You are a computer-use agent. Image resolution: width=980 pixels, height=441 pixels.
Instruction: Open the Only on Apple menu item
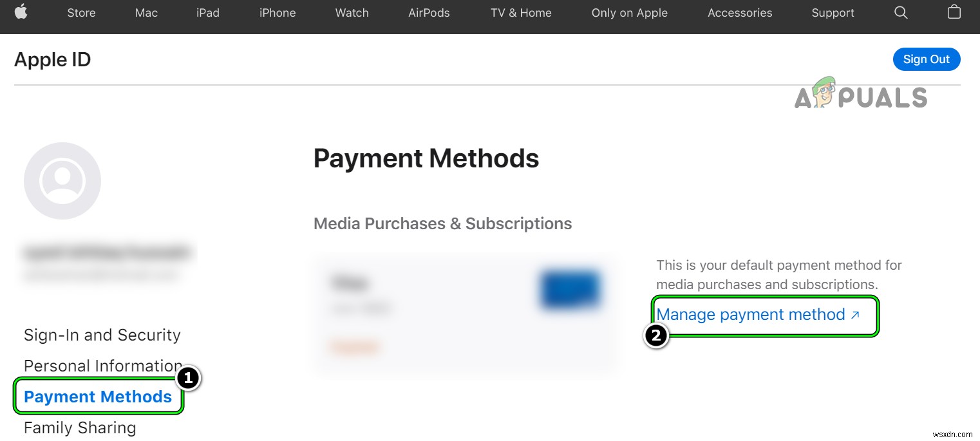click(x=629, y=12)
